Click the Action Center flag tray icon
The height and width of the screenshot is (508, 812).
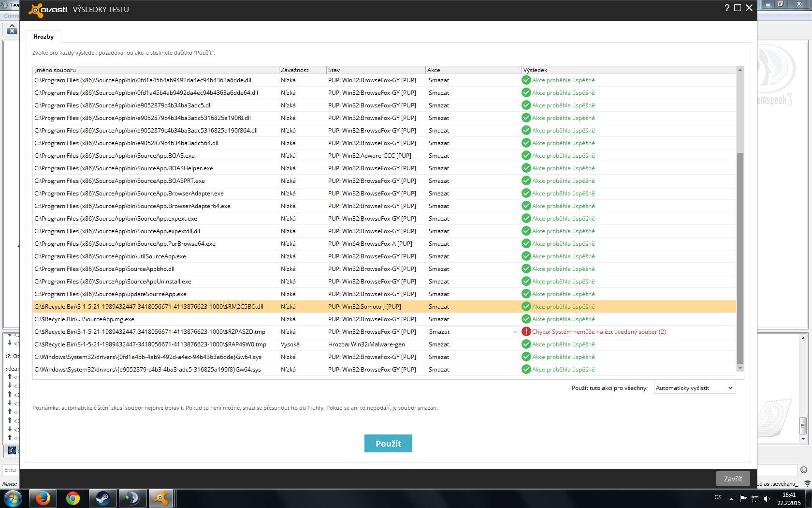click(x=743, y=499)
